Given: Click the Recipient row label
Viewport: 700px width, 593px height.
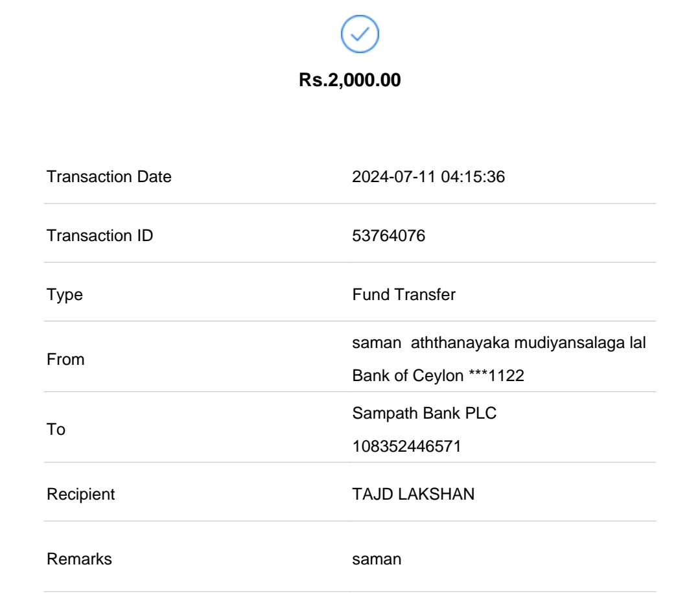Looking at the screenshot, I should (80, 494).
